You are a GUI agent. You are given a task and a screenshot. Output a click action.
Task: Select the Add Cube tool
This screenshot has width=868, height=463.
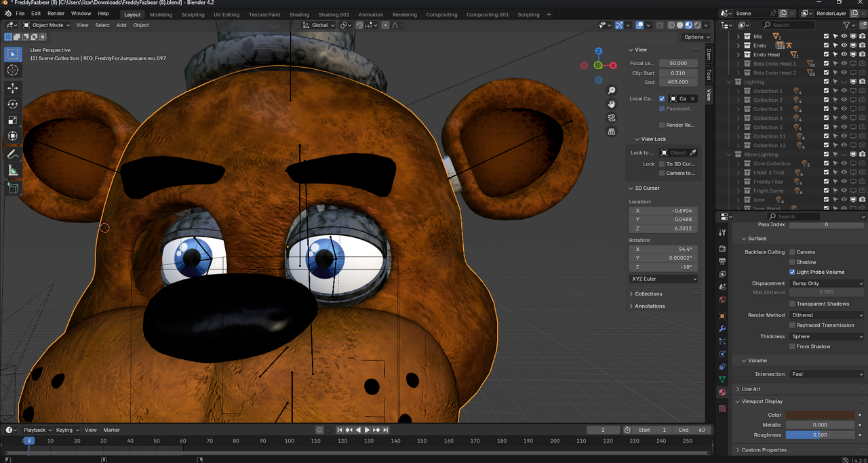point(13,188)
